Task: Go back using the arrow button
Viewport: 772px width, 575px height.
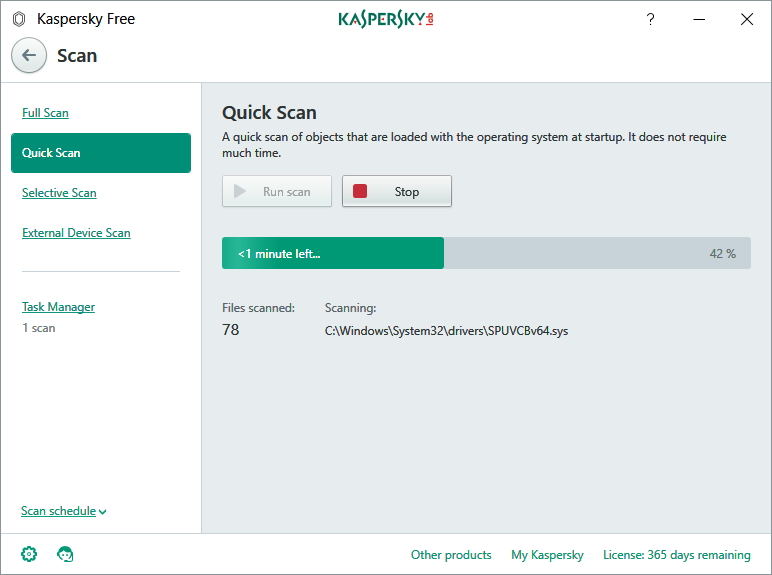Action: pos(29,55)
